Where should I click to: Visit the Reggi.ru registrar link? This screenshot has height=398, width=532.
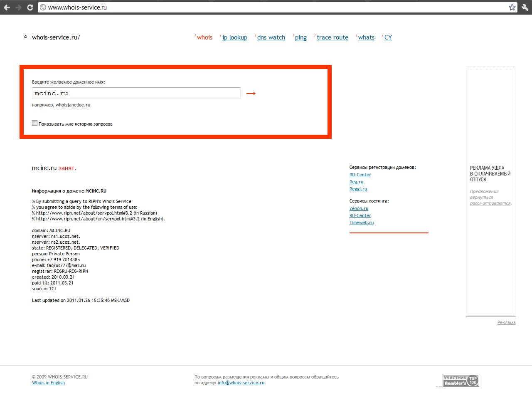[x=358, y=189]
